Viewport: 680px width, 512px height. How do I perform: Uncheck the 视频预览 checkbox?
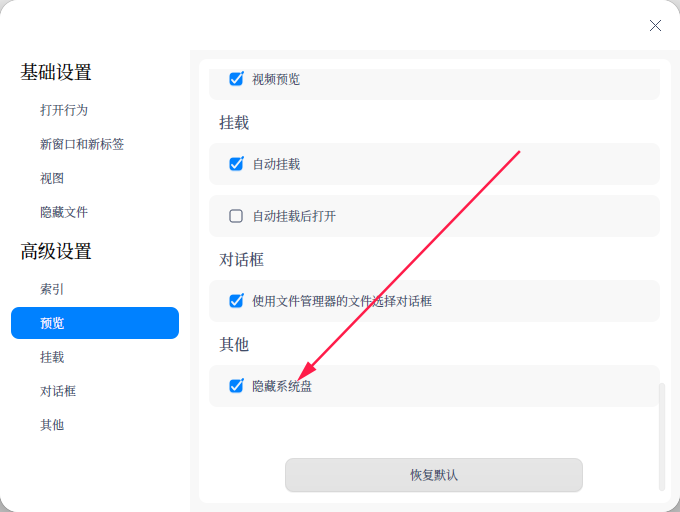236,79
